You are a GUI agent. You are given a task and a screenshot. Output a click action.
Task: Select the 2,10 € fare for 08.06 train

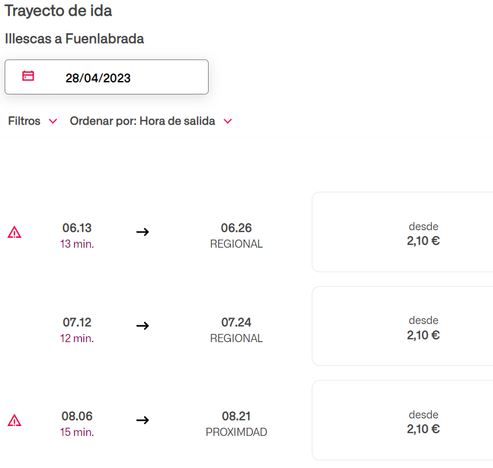[403, 420]
